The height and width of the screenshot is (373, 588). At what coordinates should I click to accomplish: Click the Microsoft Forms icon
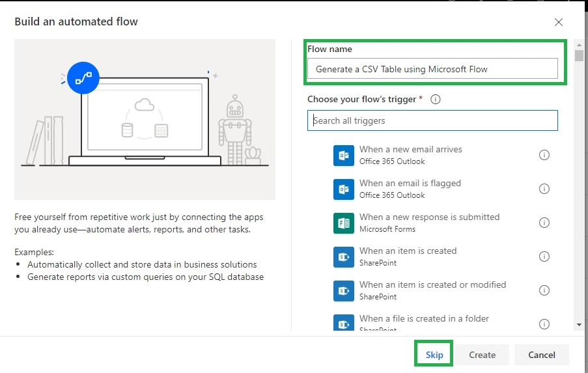click(x=344, y=223)
